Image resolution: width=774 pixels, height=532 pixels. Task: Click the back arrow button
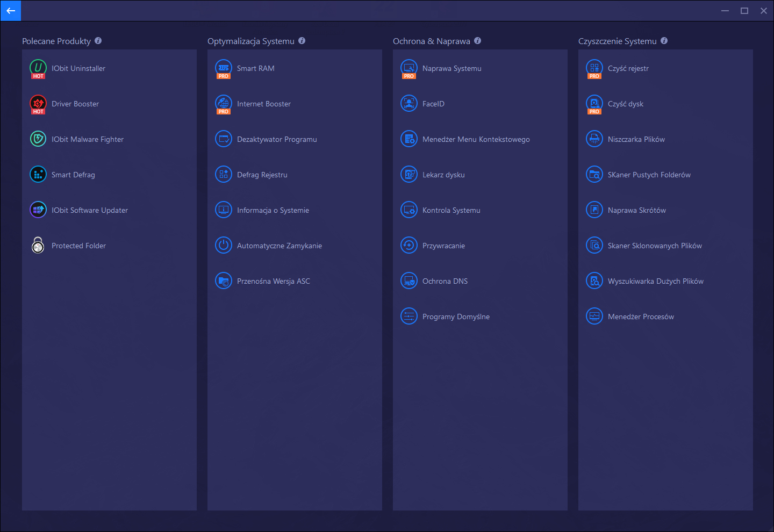tap(11, 11)
